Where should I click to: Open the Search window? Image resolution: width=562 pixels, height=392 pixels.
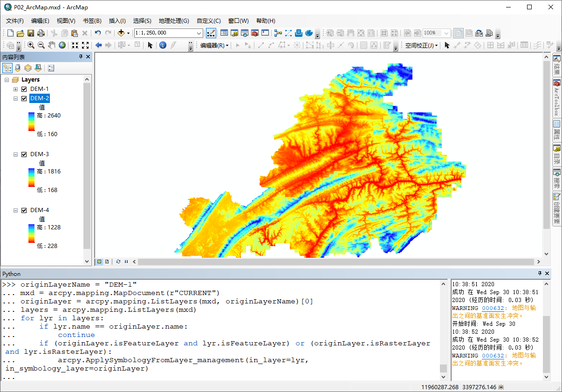[x=245, y=33]
